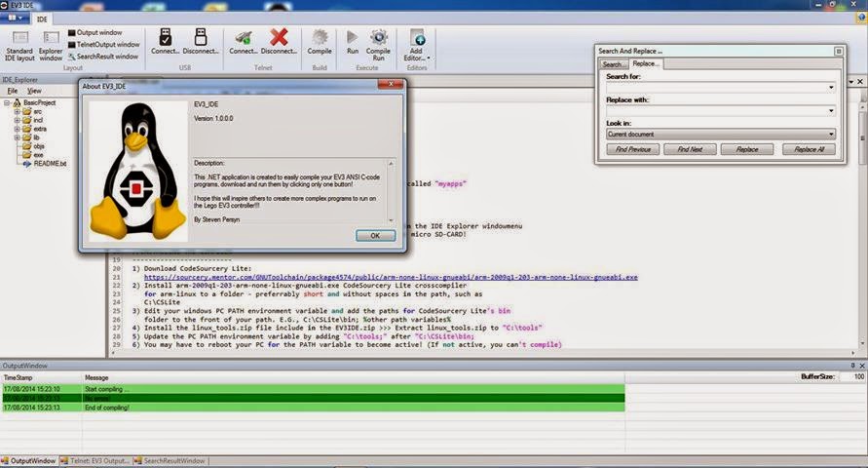
Task: Open the View menu in IDE Explorer
Action: 34,91
